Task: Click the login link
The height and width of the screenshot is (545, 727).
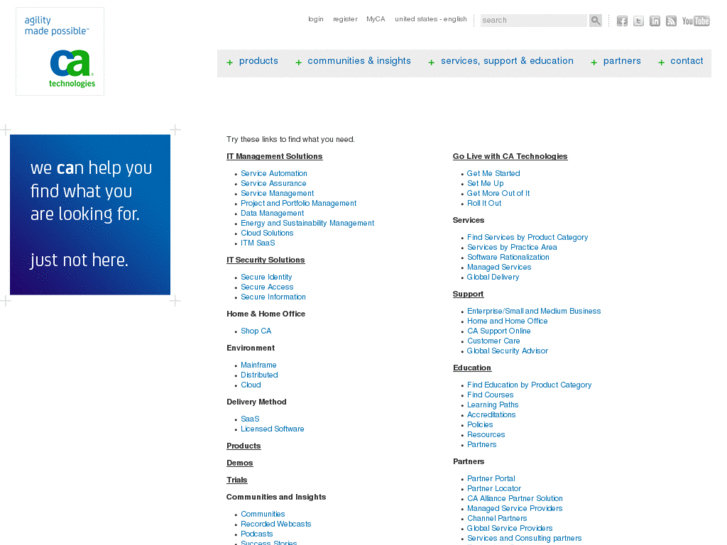Action: [316, 19]
